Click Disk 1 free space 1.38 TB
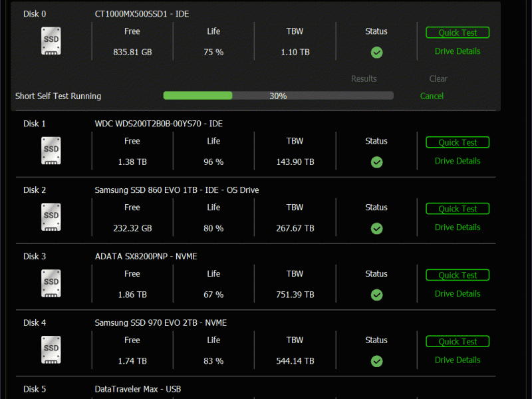Image resolution: width=532 pixels, height=399 pixels. [x=132, y=162]
